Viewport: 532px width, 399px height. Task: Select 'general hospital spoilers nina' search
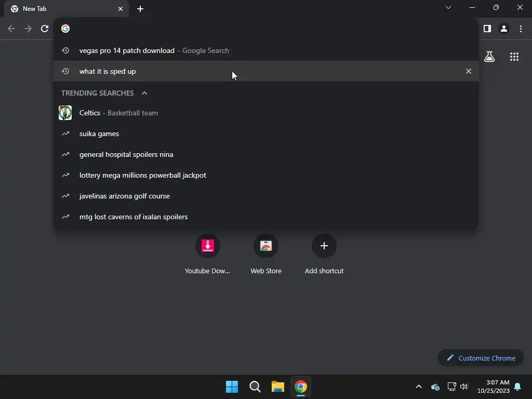pyautogui.click(x=266, y=154)
